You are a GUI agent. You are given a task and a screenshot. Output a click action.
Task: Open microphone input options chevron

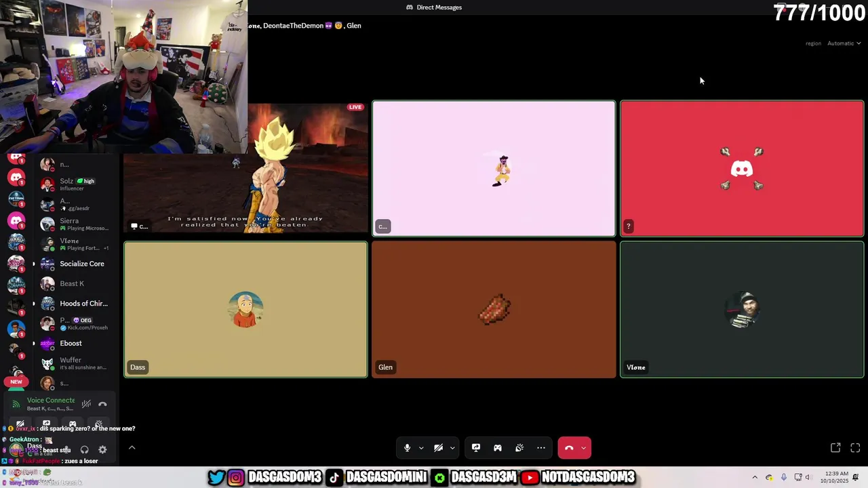tap(421, 448)
